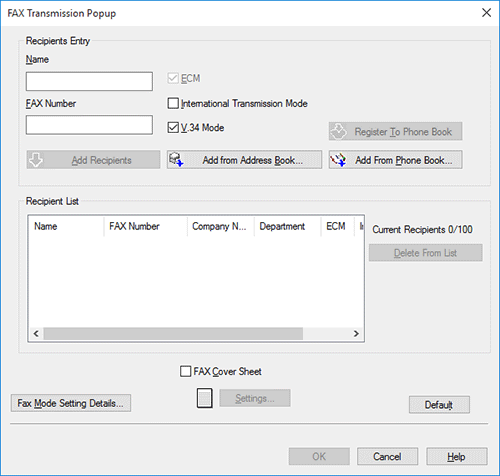The height and width of the screenshot is (476, 500).
Task: Click the Default button
Action: [x=439, y=405]
